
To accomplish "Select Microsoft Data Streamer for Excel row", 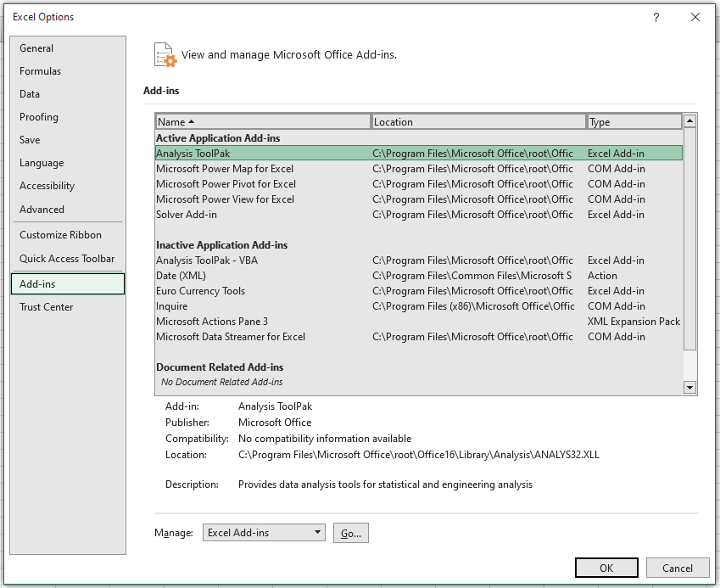I will point(419,337).
